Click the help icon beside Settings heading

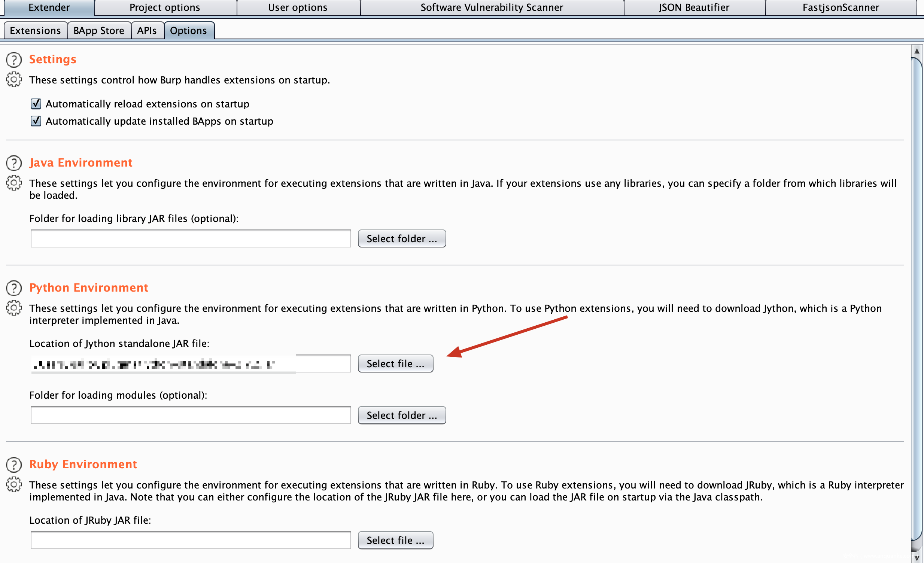(x=14, y=60)
